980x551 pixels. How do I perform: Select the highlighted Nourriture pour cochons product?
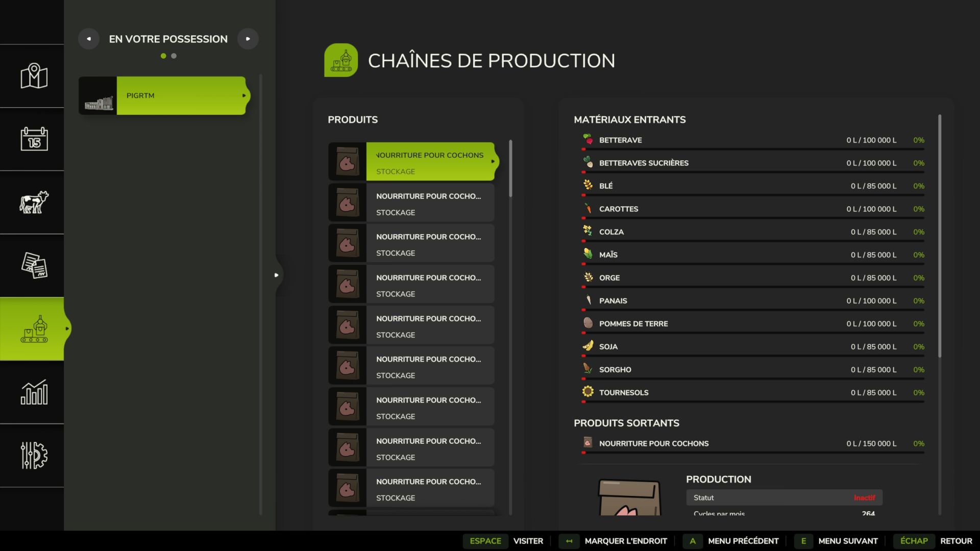tap(430, 162)
